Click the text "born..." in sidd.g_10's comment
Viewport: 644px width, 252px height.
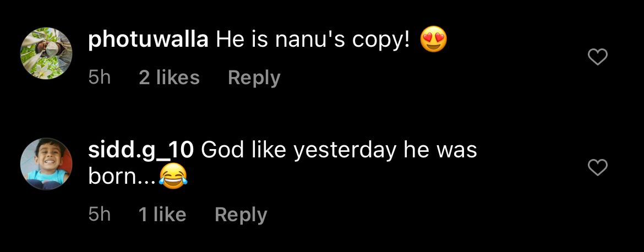(123, 177)
